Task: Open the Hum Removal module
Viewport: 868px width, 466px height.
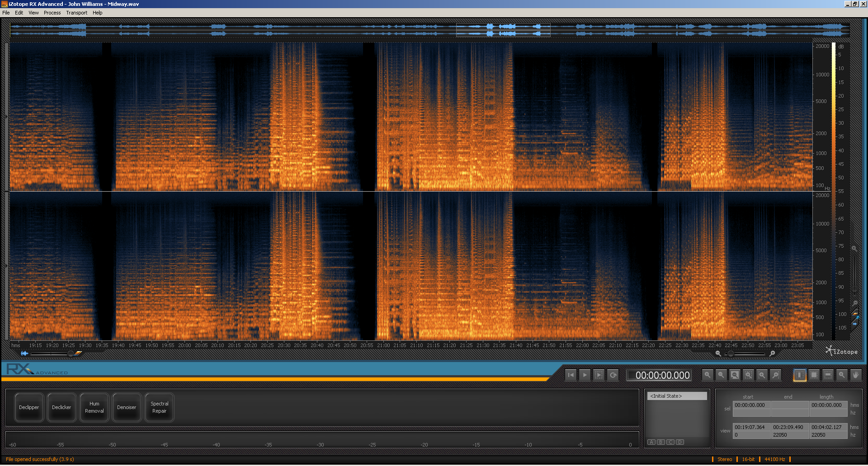Action: point(94,407)
